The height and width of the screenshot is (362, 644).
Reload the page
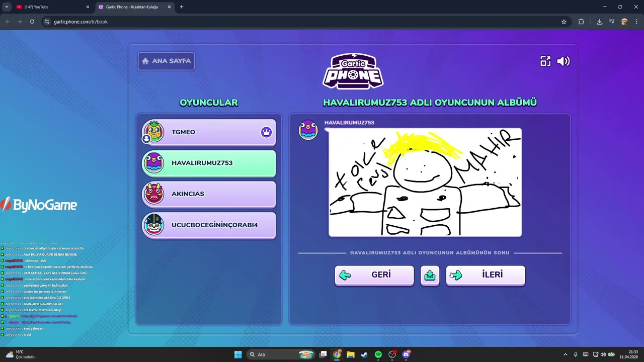[32, 22]
